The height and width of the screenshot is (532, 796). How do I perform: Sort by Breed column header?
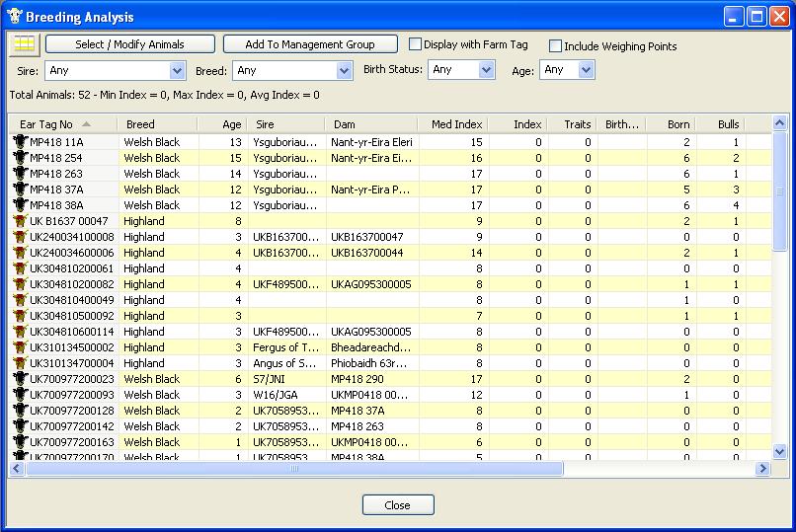click(x=157, y=124)
